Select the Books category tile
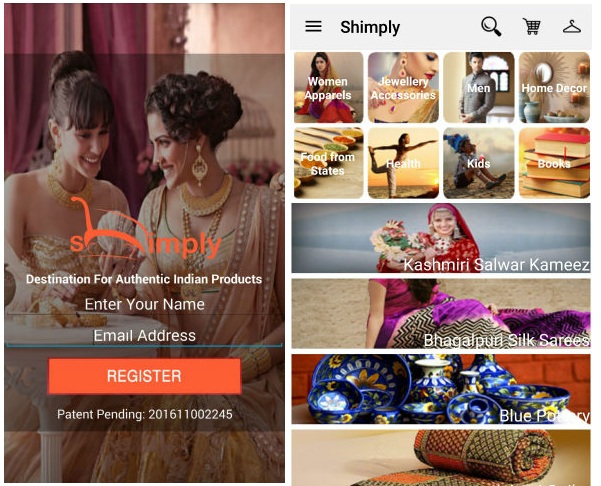Viewport: 601px width, 486px height. pos(554,163)
